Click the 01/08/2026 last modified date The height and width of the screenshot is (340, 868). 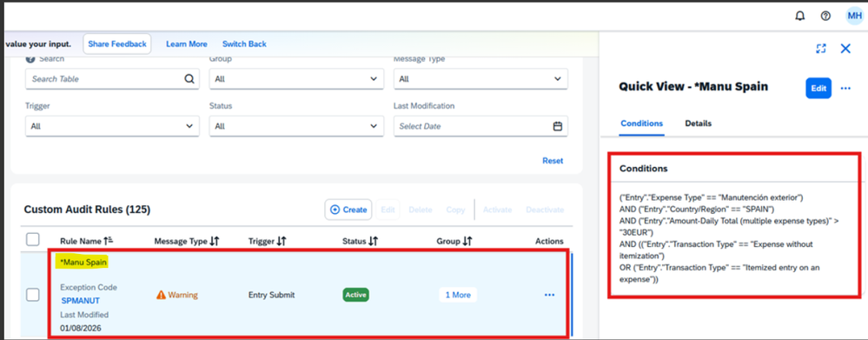click(x=81, y=328)
